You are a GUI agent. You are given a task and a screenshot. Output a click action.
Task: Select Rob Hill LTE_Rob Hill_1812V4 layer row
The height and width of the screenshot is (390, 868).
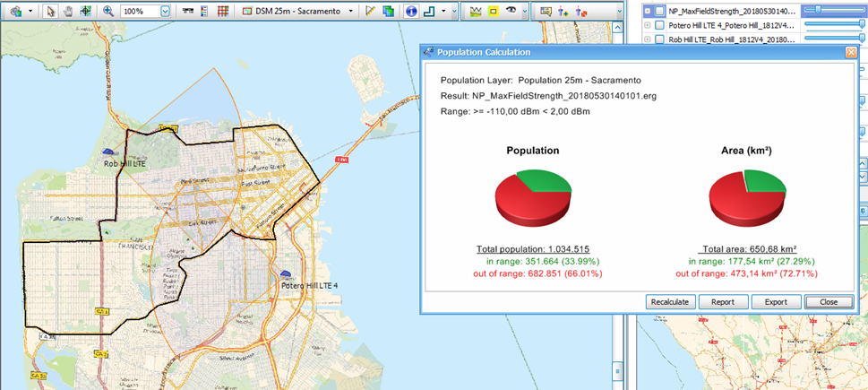(x=734, y=39)
